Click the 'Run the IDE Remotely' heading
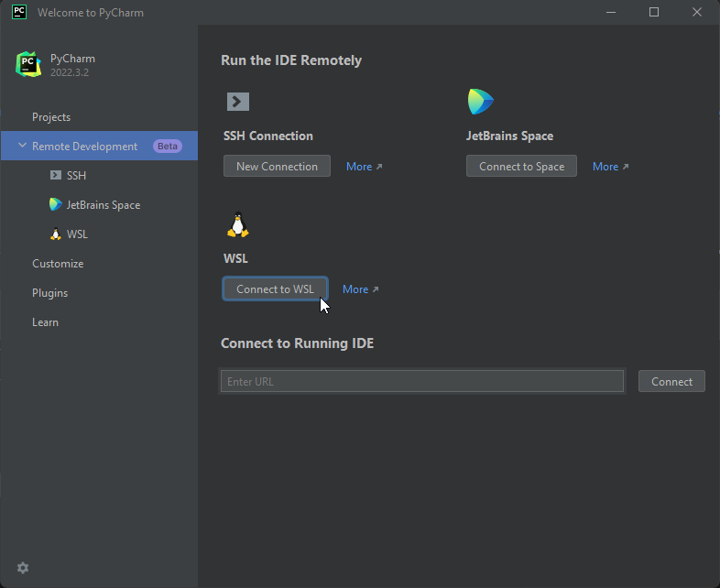 click(x=291, y=60)
